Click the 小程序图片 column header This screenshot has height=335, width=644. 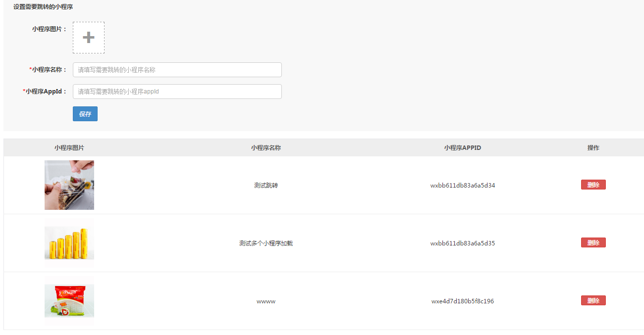pyautogui.click(x=69, y=148)
